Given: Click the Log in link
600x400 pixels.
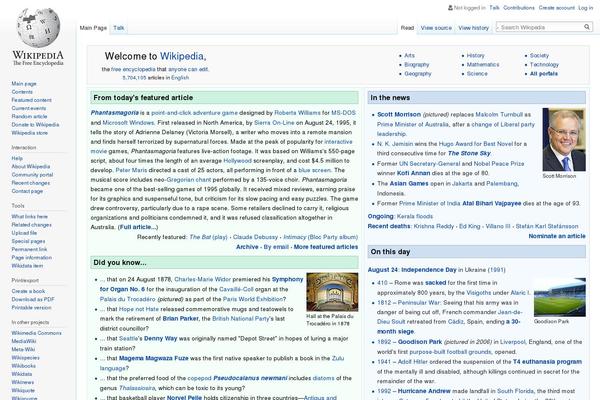Looking at the screenshot, I should (x=585, y=8).
